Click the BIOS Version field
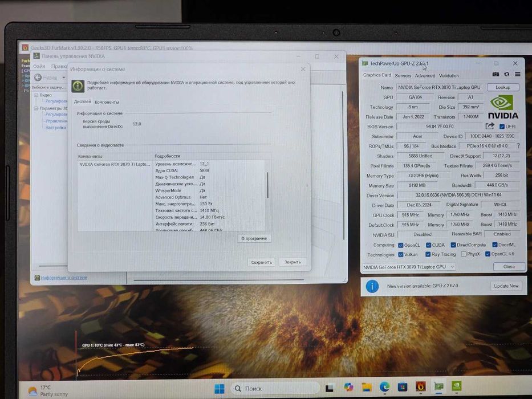 coord(440,127)
